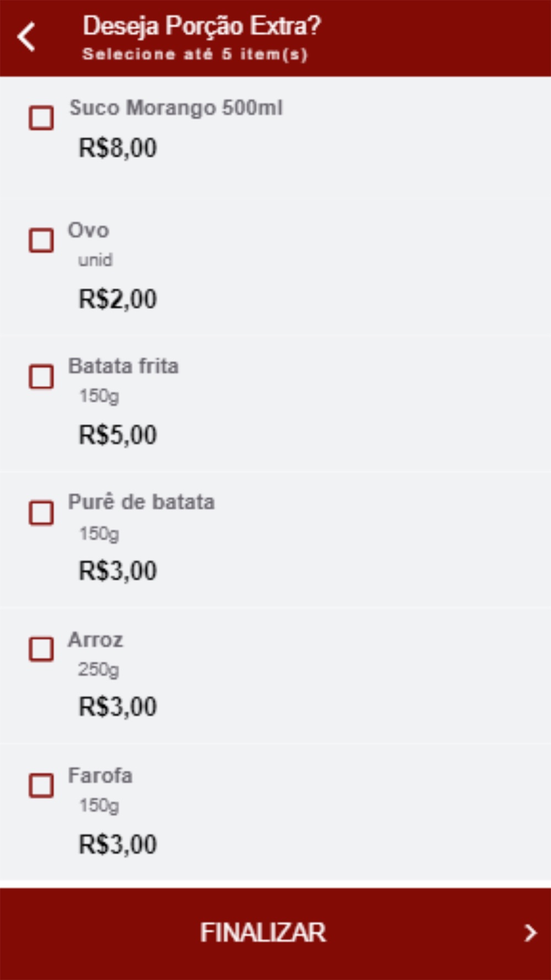551x980 pixels.
Task: Mark the Arroz checkbox
Action: (41, 649)
